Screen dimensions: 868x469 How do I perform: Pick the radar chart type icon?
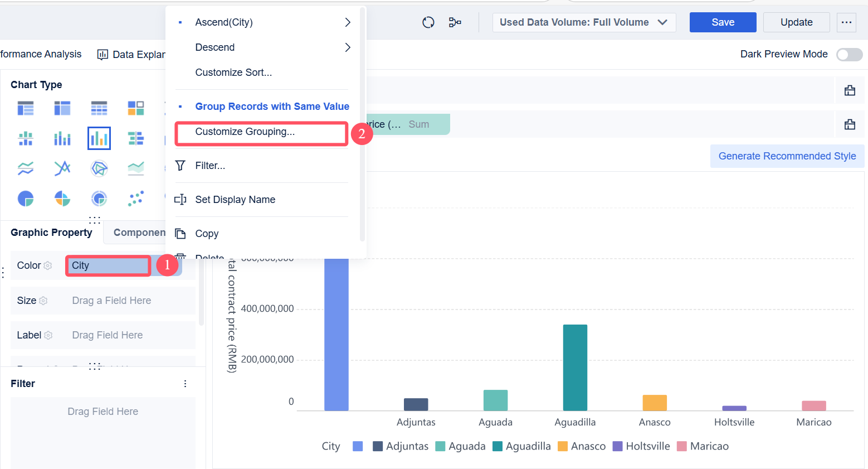pyautogui.click(x=99, y=168)
